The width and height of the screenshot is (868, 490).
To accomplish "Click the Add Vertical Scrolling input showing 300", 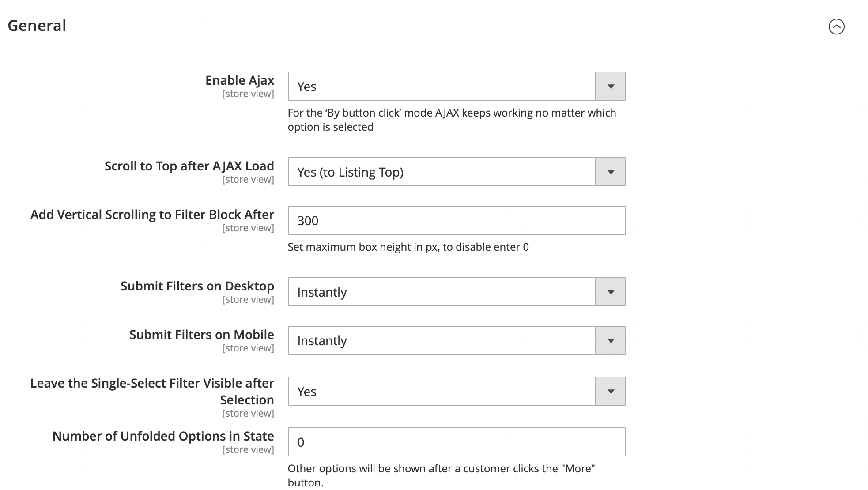I will [x=457, y=220].
